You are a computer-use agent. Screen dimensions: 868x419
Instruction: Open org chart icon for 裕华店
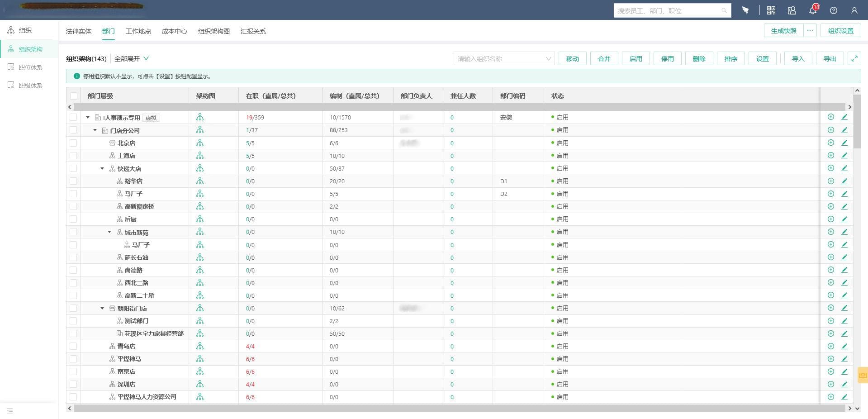tap(200, 181)
